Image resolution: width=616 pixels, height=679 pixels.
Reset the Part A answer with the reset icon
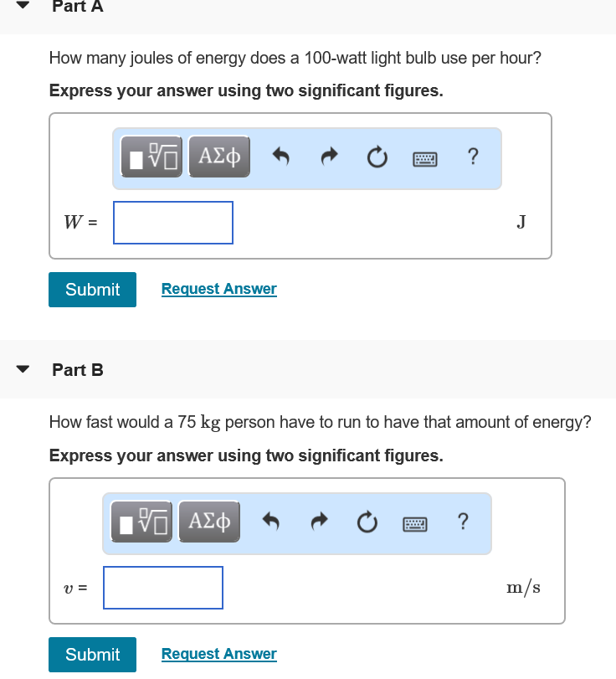377,156
